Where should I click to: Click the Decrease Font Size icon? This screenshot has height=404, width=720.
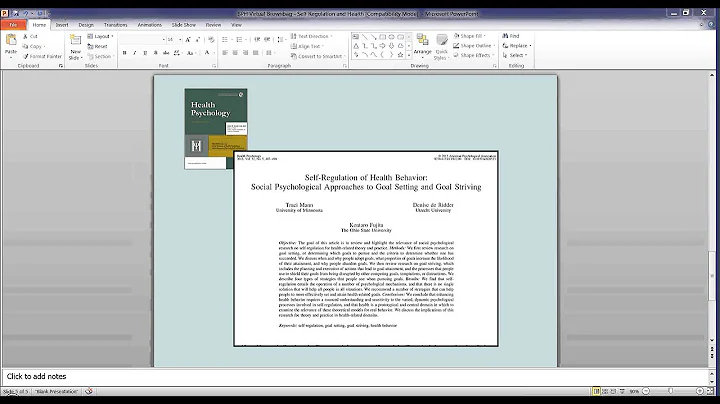pos(197,40)
